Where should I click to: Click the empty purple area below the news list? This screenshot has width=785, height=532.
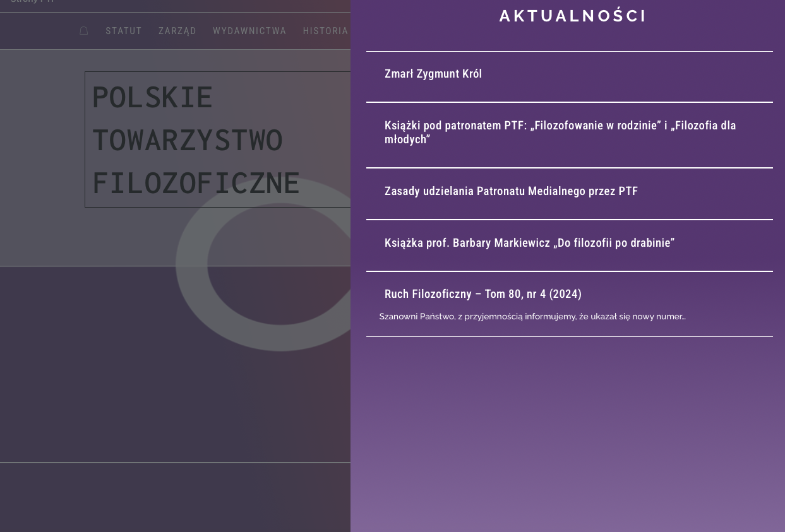tap(568, 435)
